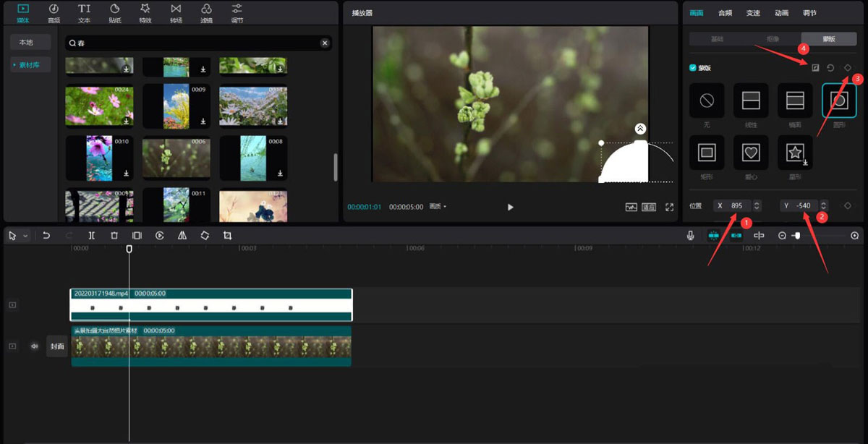This screenshot has width=868, height=444.
Task: Click the 封面 cover button
Action: tap(57, 346)
